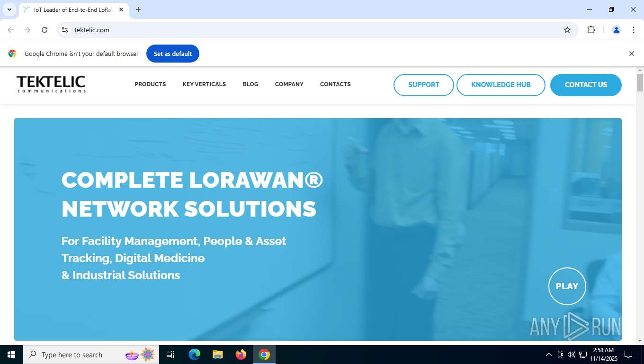Click the COMPLETE LORAWAN NETWORK SOLUTIONS heading
Image resolution: width=644 pixels, height=364 pixels.
click(x=192, y=194)
